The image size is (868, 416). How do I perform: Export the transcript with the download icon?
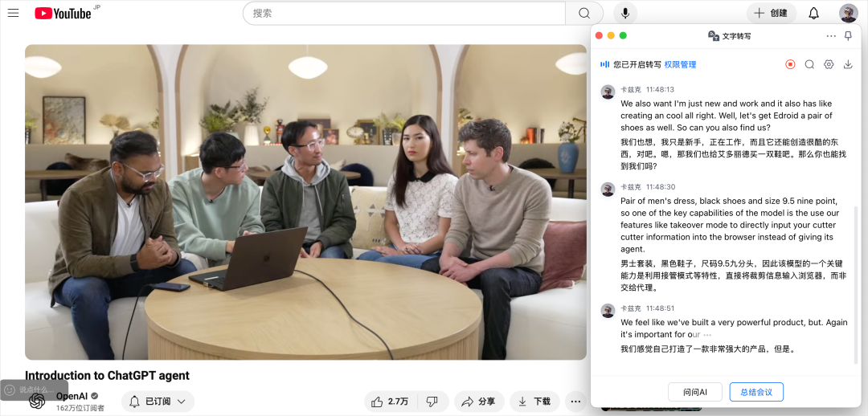848,65
